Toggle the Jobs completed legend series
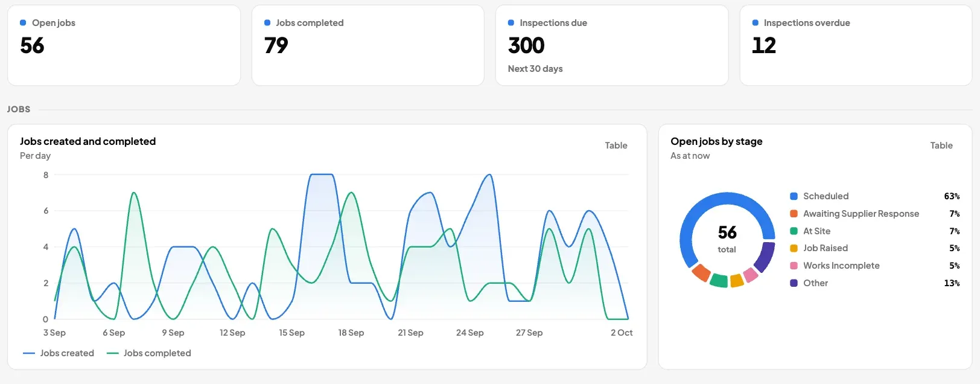The image size is (980, 384). 148,353
